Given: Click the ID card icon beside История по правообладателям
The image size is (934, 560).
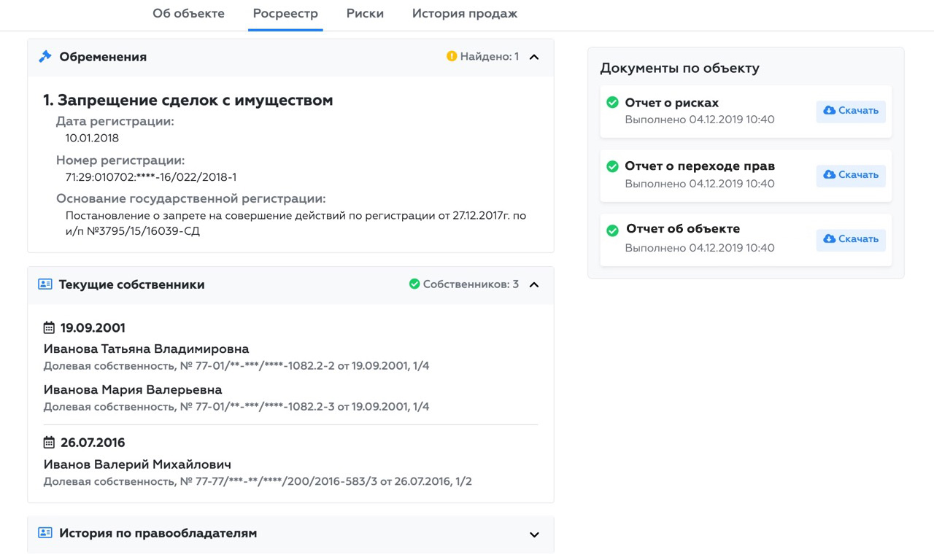Looking at the screenshot, I should [x=45, y=533].
